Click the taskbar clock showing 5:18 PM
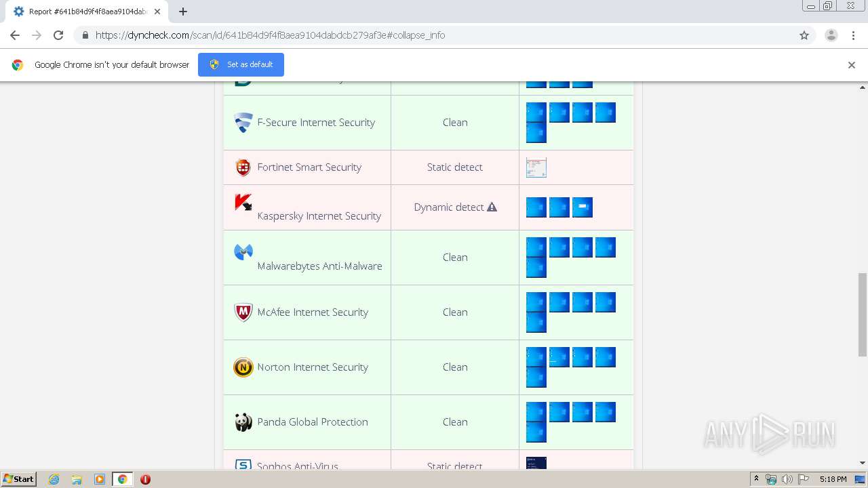 tap(833, 479)
